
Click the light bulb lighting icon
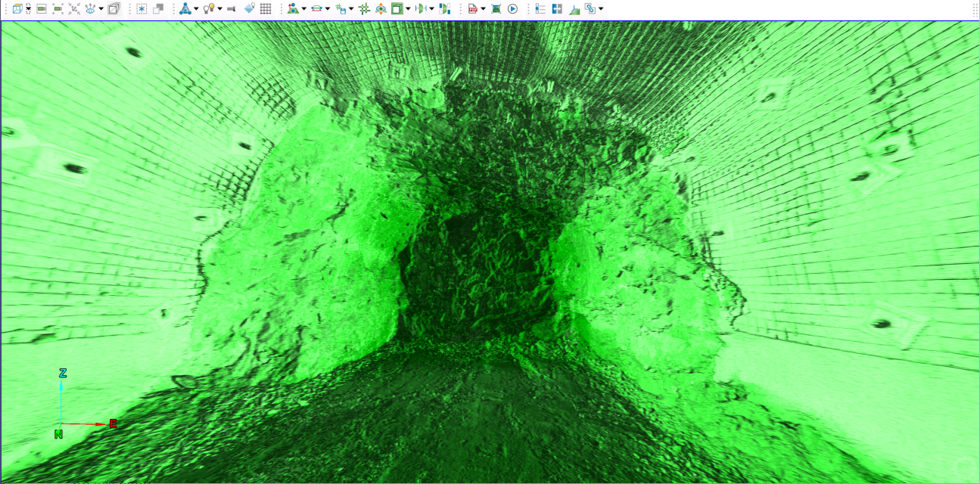click(208, 9)
